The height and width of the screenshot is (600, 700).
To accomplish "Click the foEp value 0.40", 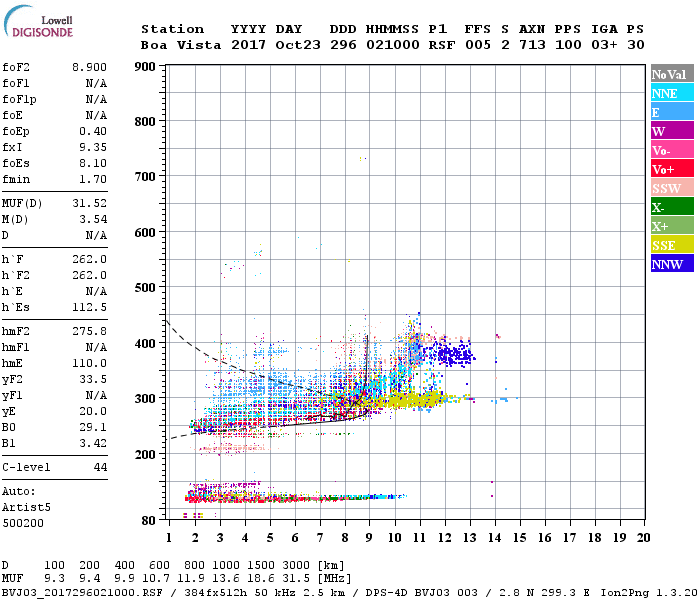I will 93,131.
